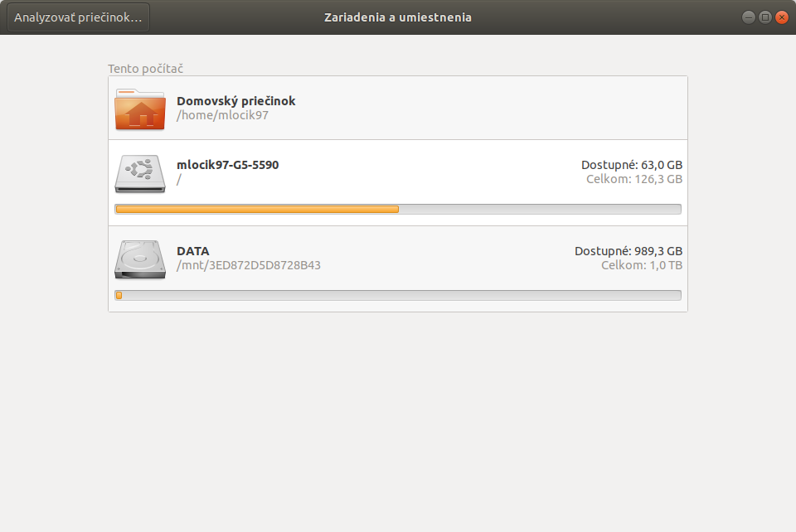
Task: Click the DATA hard disk icon
Action: (x=140, y=259)
